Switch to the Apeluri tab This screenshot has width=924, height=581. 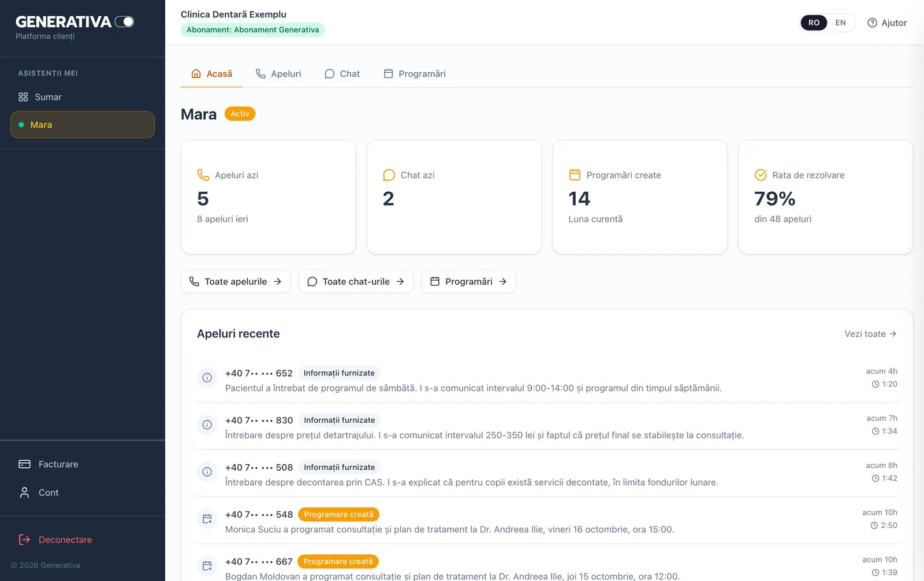pos(278,74)
